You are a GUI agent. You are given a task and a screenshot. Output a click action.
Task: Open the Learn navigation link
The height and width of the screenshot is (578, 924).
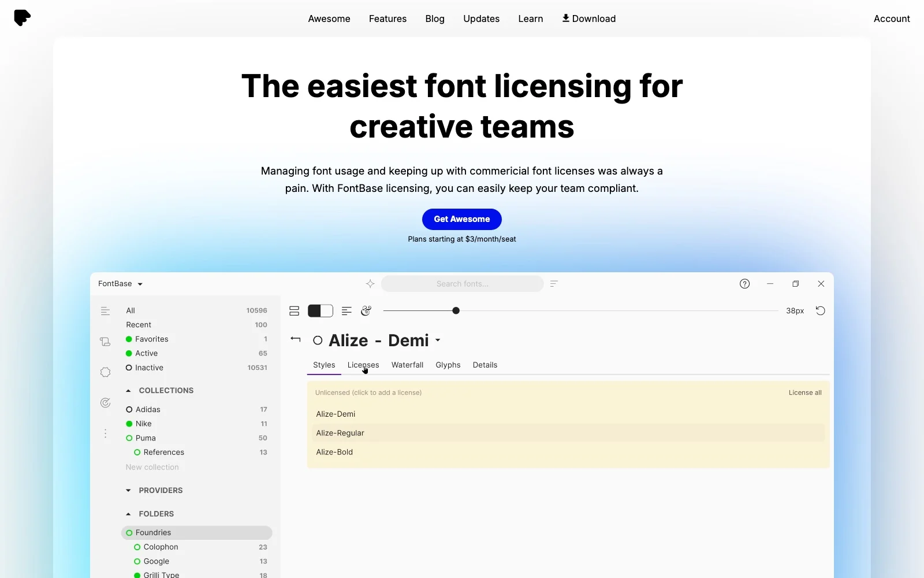(531, 18)
